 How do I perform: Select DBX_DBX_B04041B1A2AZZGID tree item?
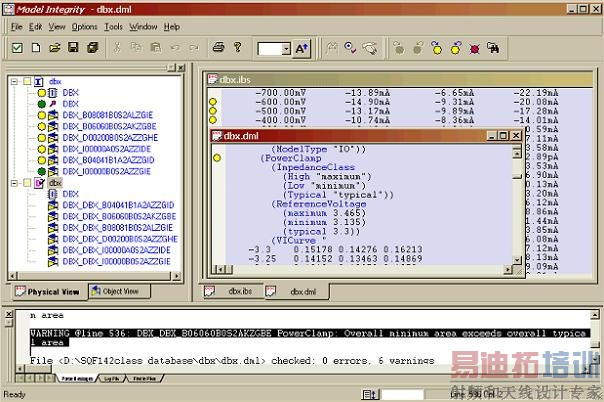pyautogui.click(x=118, y=205)
